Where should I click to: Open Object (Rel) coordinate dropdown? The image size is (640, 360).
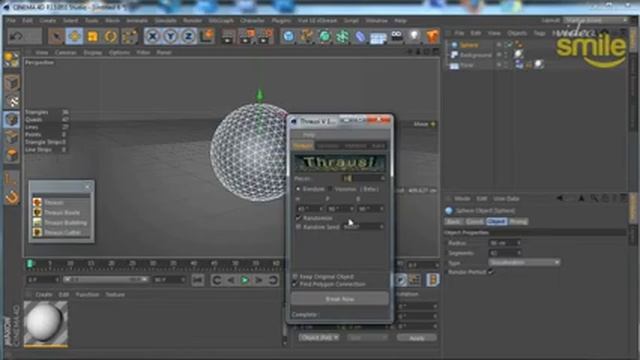(319, 338)
